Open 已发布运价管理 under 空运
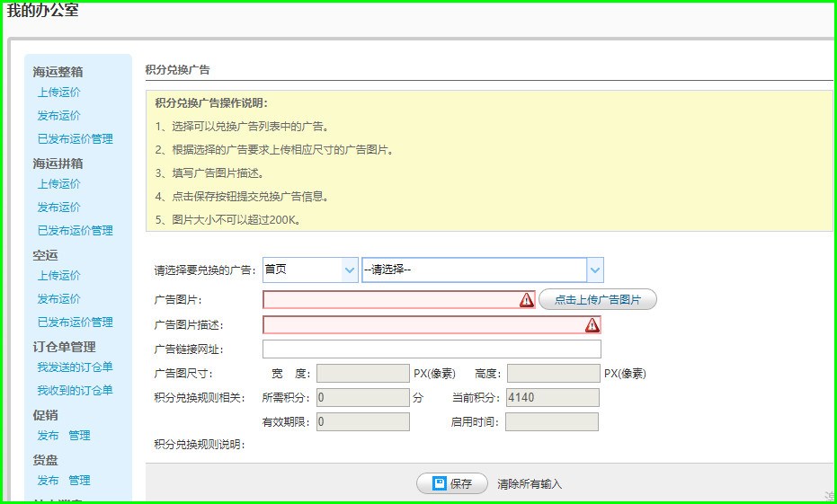The image size is (837, 504). pyautogui.click(x=75, y=322)
